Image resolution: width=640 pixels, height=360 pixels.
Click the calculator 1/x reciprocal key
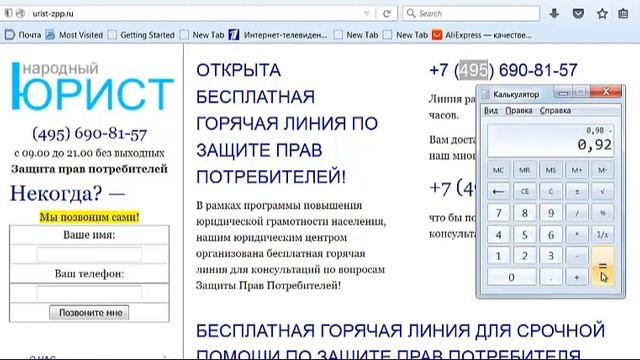pos(602,235)
